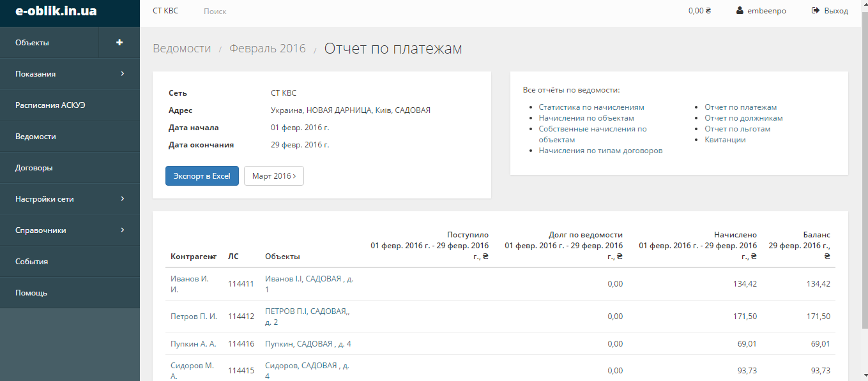Open Отчет по должникам report link
The image size is (868, 381).
point(743,118)
